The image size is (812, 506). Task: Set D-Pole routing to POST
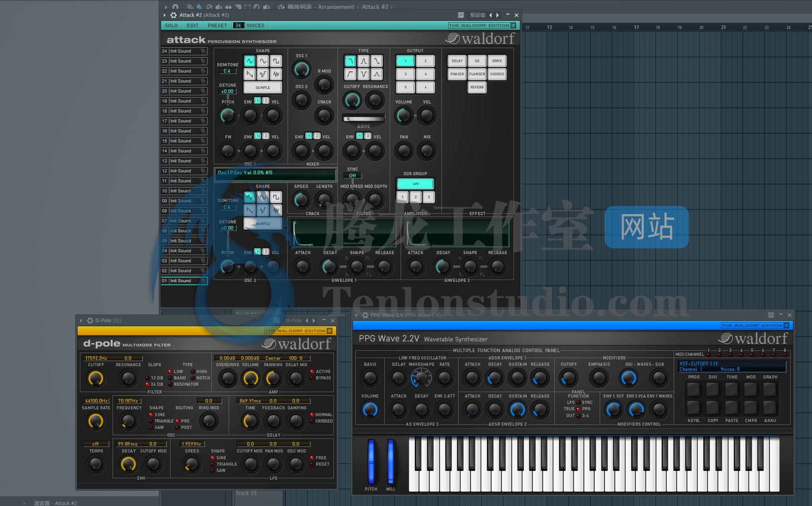184,427
